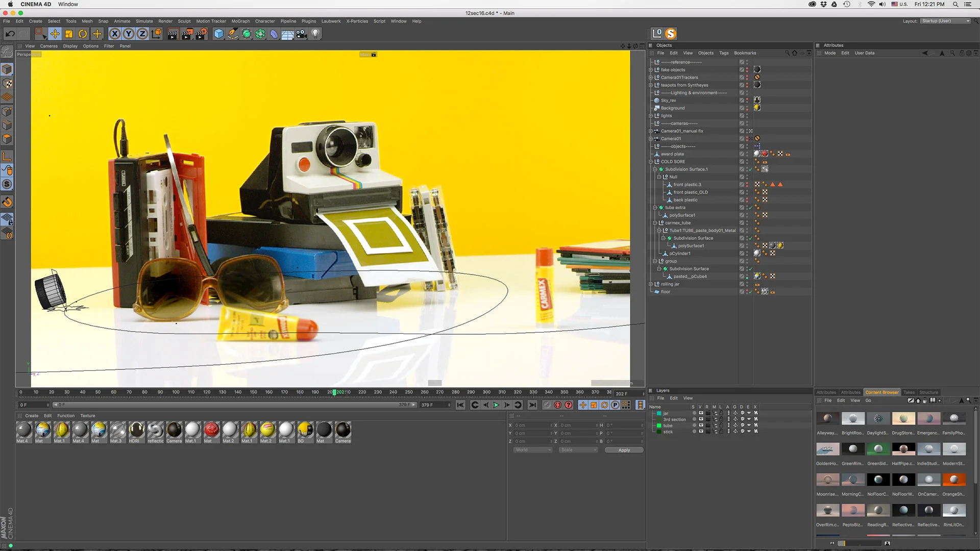Toggle the X axis lock
980x551 pixels.
click(x=115, y=34)
